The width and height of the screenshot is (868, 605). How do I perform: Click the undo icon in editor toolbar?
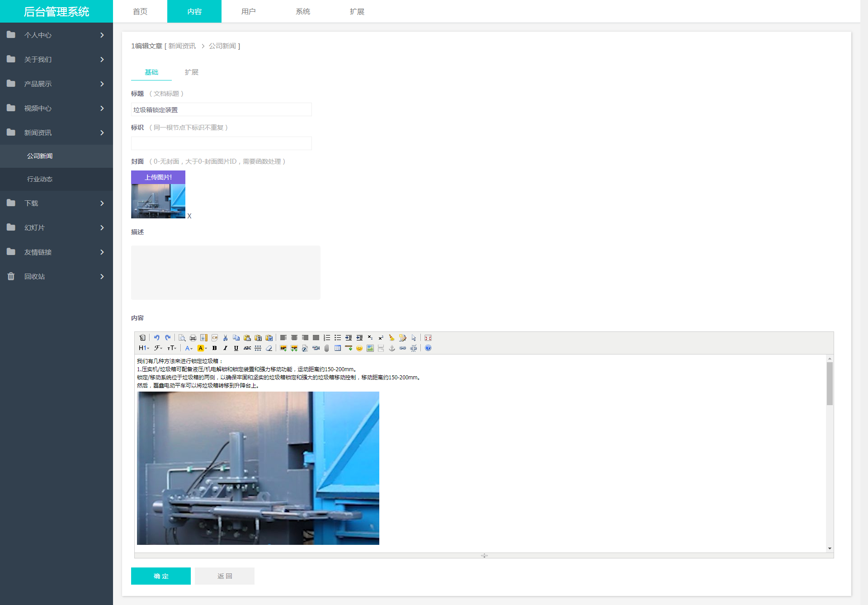(x=156, y=338)
